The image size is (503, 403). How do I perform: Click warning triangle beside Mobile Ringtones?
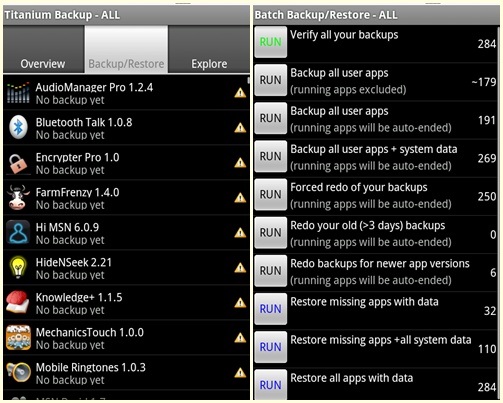click(x=240, y=373)
